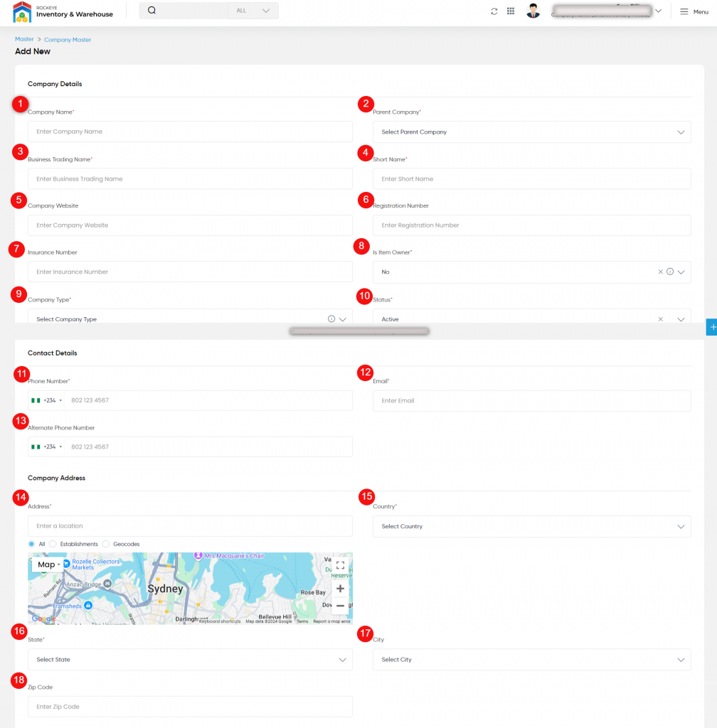Image resolution: width=717 pixels, height=728 pixels.
Task: Open the Map type menu
Action: pyautogui.click(x=49, y=564)
